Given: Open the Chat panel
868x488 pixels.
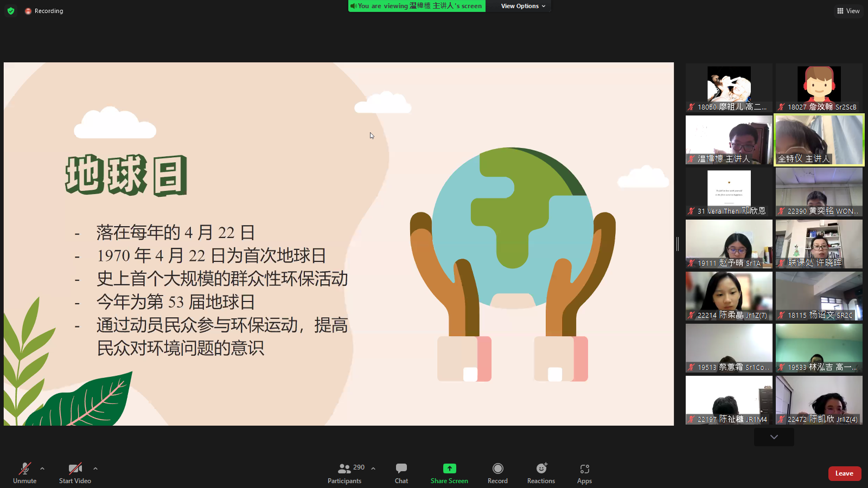Looking at the screenshot, I should click(401, 473).
